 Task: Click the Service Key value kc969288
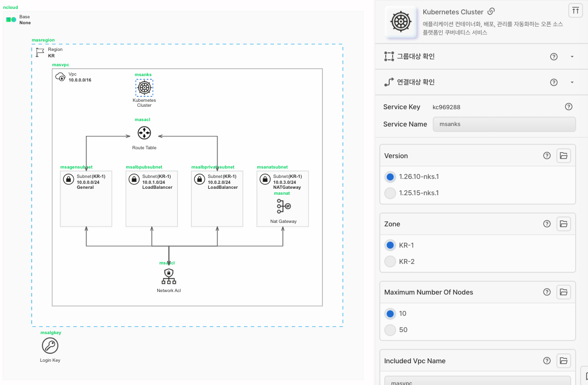446,107
